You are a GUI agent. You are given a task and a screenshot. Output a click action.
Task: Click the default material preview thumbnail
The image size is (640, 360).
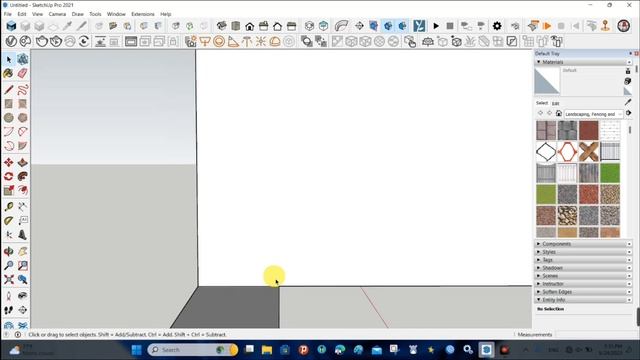point(547,81)
